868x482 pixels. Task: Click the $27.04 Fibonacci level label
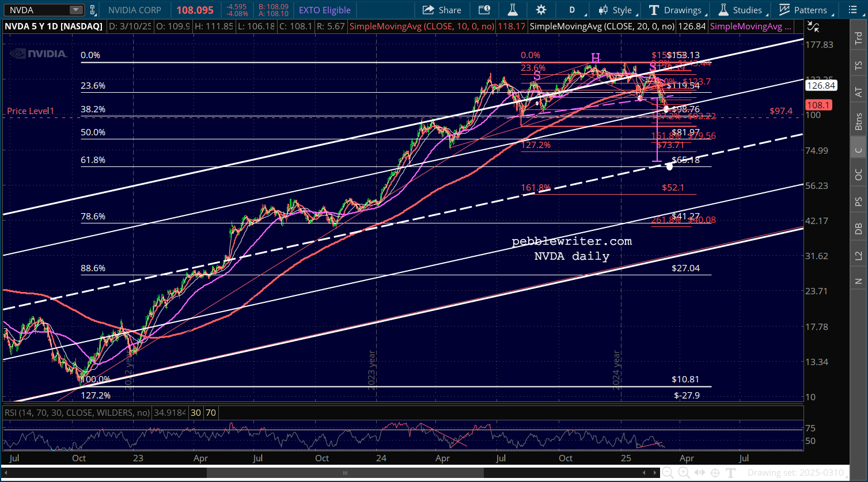tap(685, 268)
